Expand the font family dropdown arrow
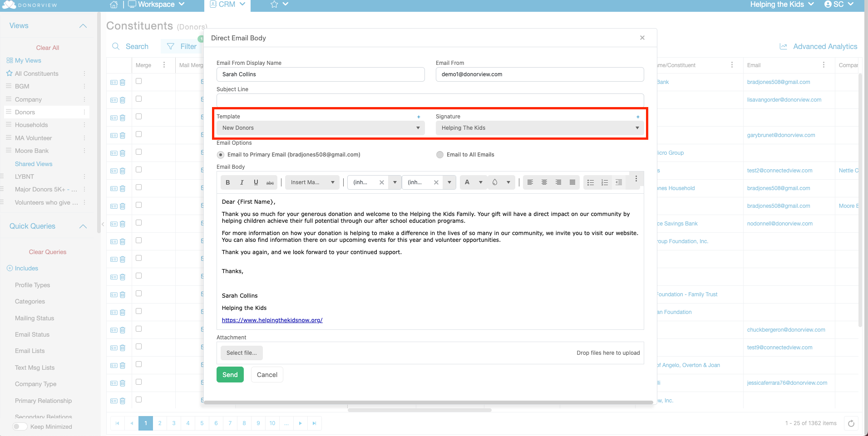Viewport: 868px width, 436px height. click(x=395, y=182)
